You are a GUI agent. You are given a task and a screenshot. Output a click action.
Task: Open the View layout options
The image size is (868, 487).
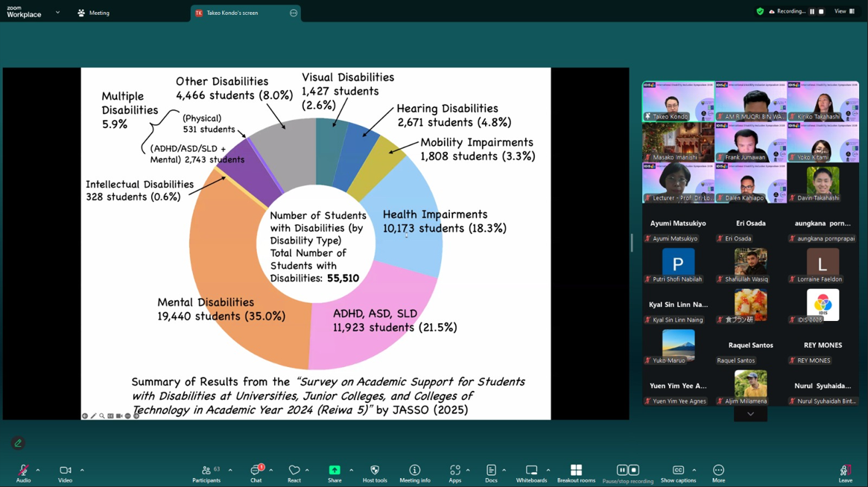pos(844,11)
